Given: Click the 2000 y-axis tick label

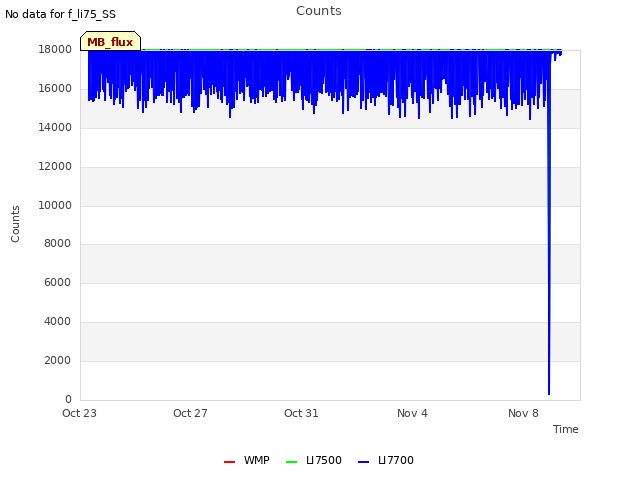Looking at the screenshot, I should pyautogui.click(x=58, y=360).
